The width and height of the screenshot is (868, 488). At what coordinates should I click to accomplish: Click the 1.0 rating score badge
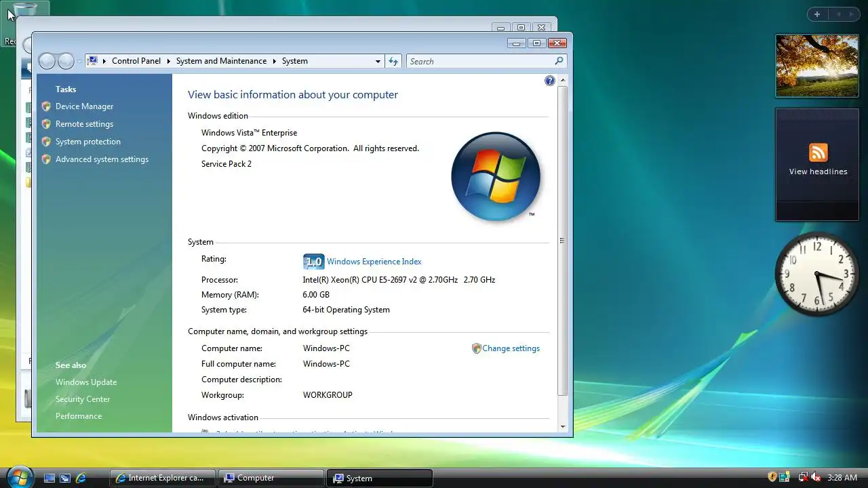tap(313, 262)
